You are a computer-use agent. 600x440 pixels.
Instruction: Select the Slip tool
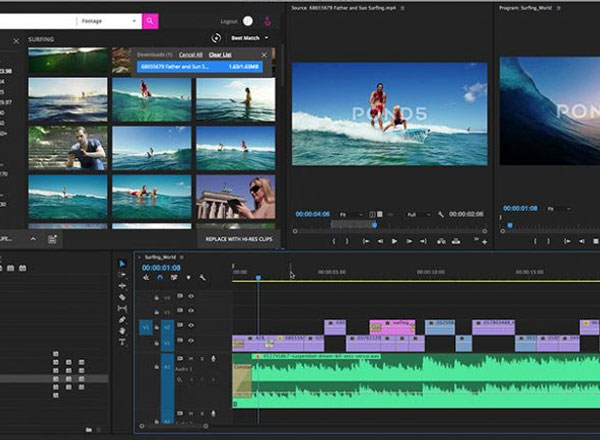tap(122, 308)
